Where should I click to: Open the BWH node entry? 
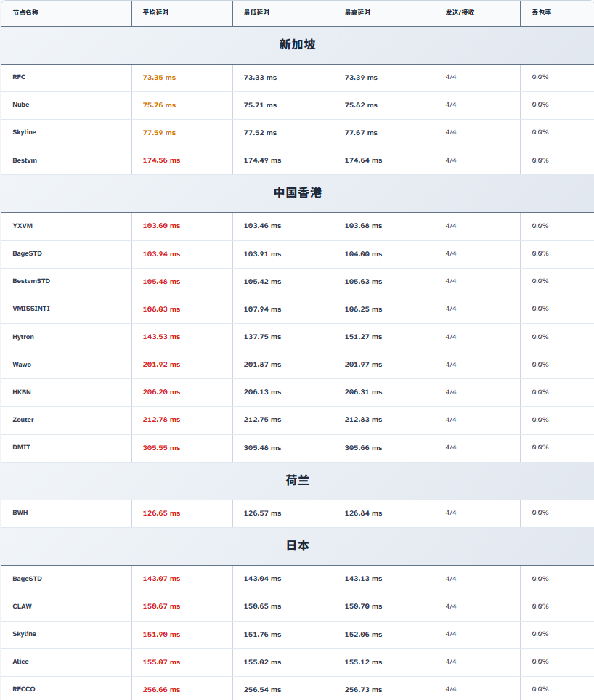[x=20, y=513]
